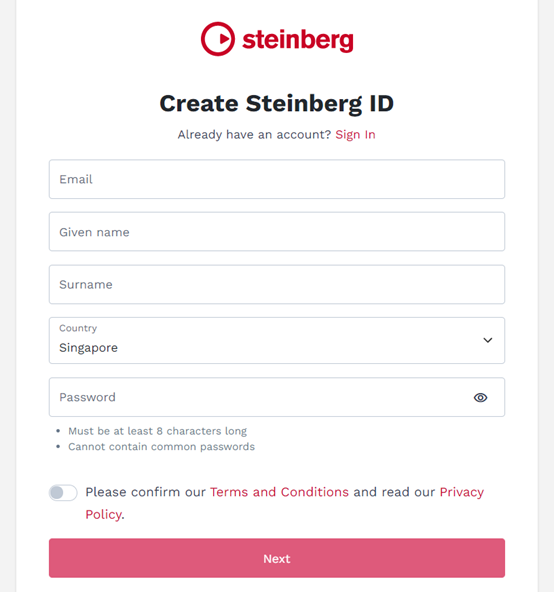Focus the Surname input field

point(277,284)
